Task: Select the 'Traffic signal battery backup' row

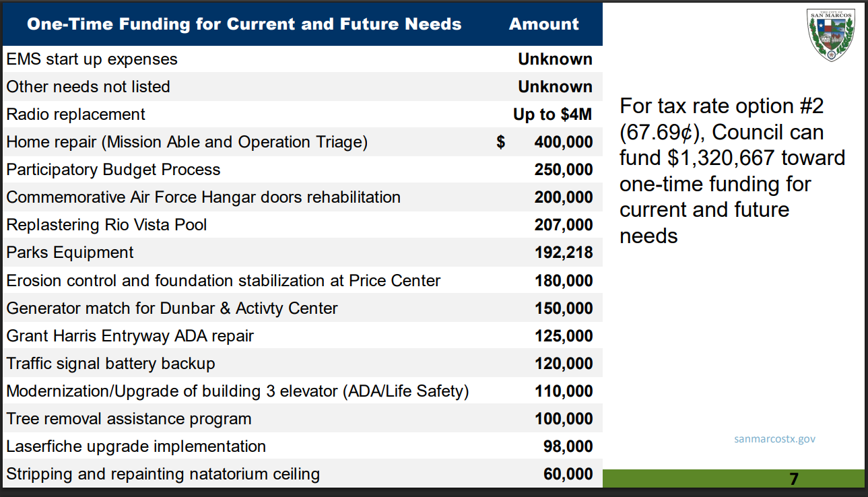Action: tap(111, 364)
